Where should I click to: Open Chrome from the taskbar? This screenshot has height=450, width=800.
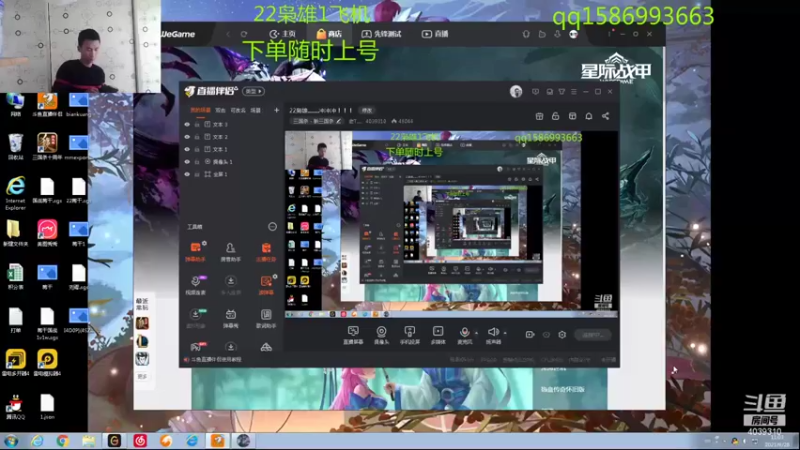click(63, 441)
